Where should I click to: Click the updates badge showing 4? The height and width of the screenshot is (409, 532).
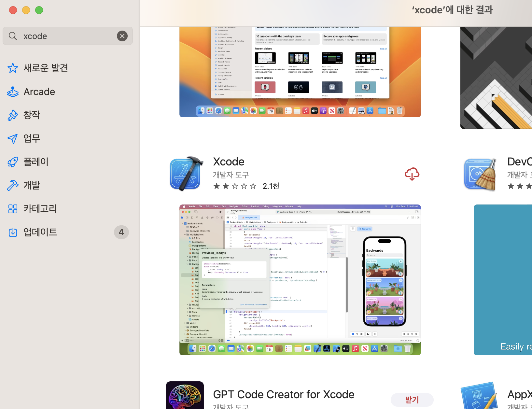[121, 232]
